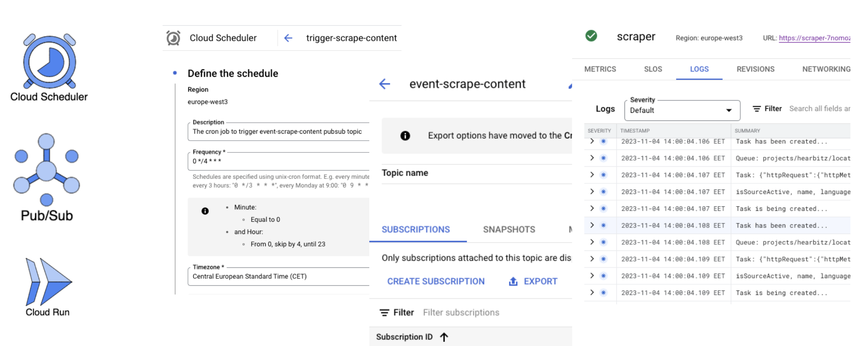Click the logs Search all fields input
This screenshot has height=346, width=868.
(x=819, y=109)
